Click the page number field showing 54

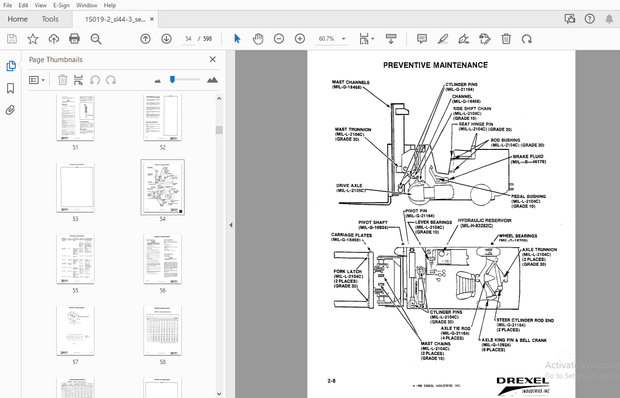[x=188, y=39]
